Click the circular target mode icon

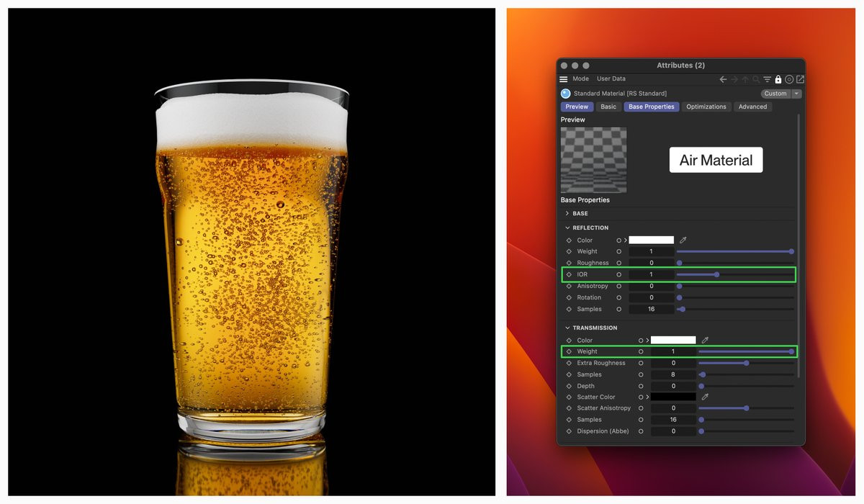pos(789,79)
